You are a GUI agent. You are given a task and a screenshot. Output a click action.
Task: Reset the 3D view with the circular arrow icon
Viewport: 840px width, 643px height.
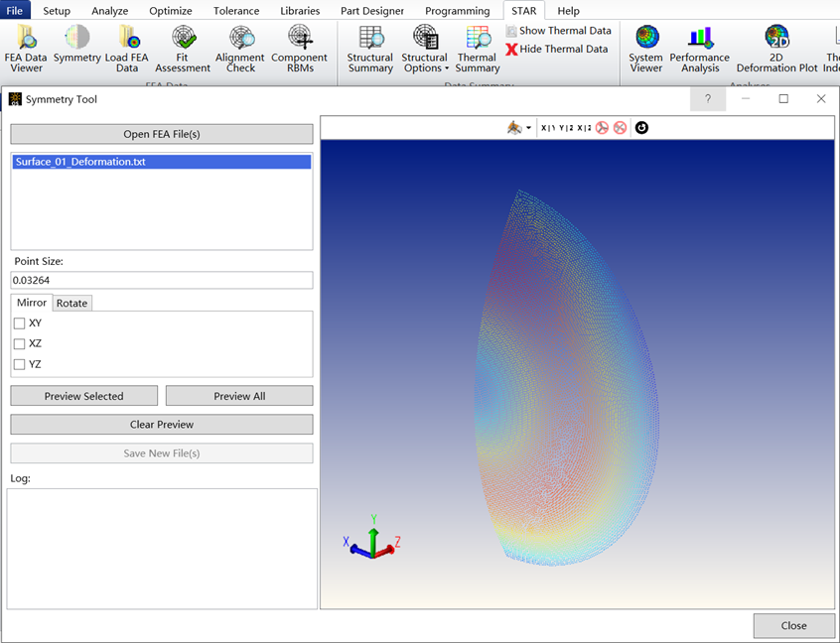pyautogui.click(x=641, y=128)
